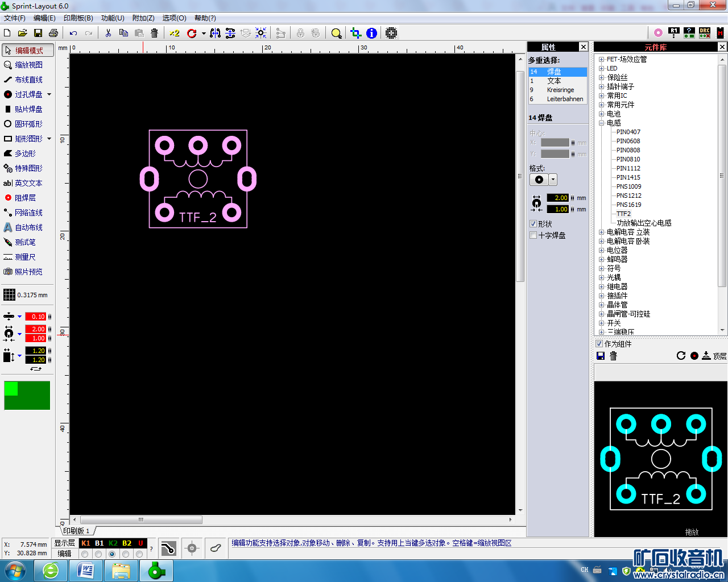Open the pad 格式 shape dropdown
The width and height of the screenshot is (728, 582).
(x=553, y=180)
